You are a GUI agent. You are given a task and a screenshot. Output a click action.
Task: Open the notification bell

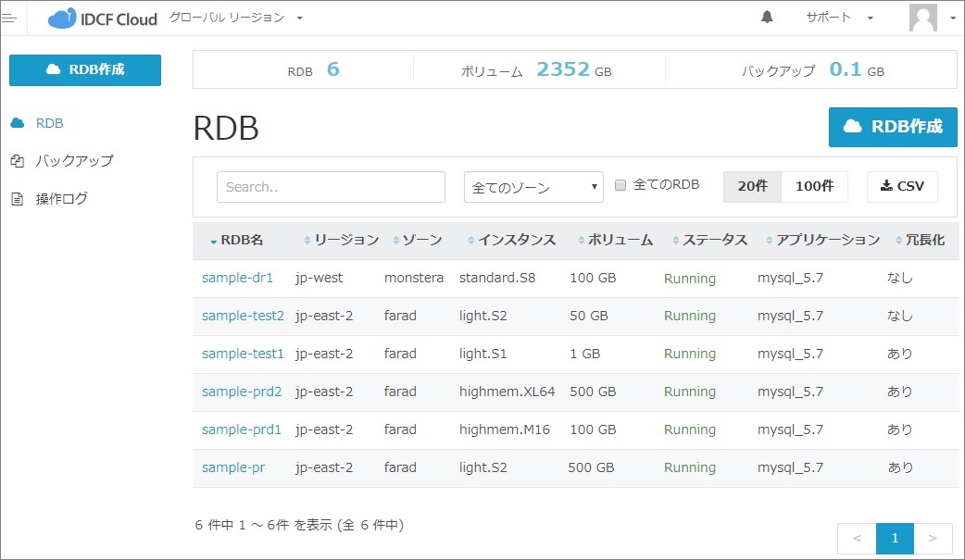(x=767, y=18)
